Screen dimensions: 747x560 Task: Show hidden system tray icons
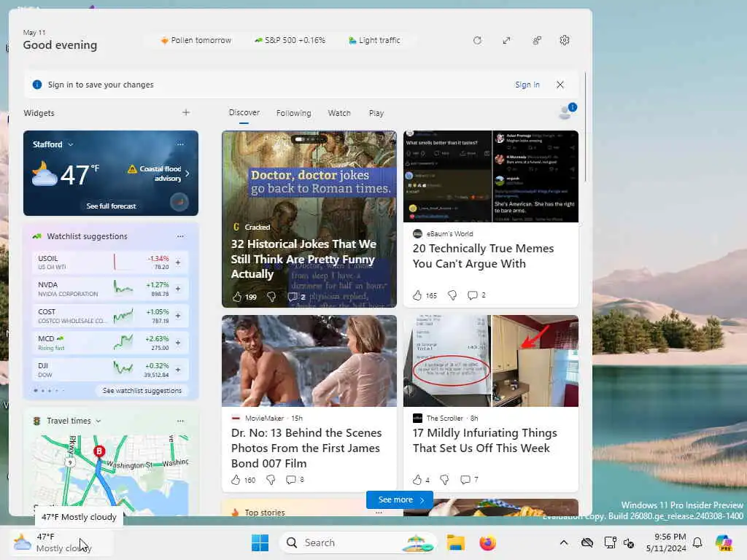[564, 542]
